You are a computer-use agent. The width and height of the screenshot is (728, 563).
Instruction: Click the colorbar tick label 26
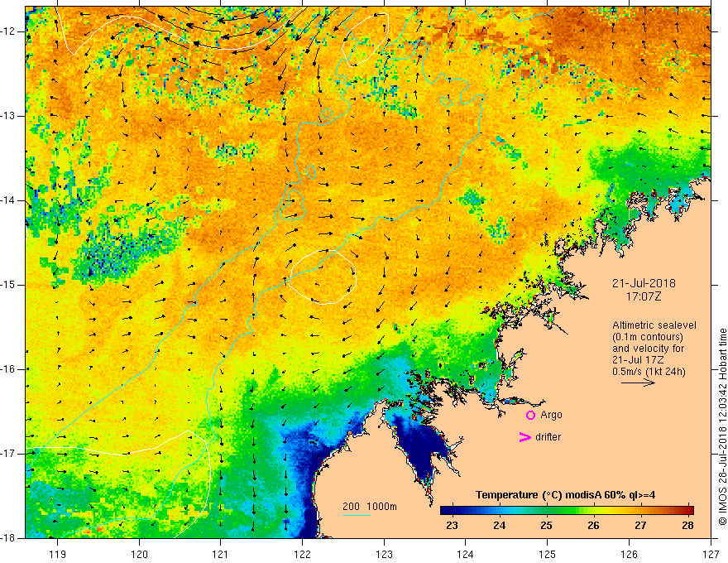click(x=593, y=526)
